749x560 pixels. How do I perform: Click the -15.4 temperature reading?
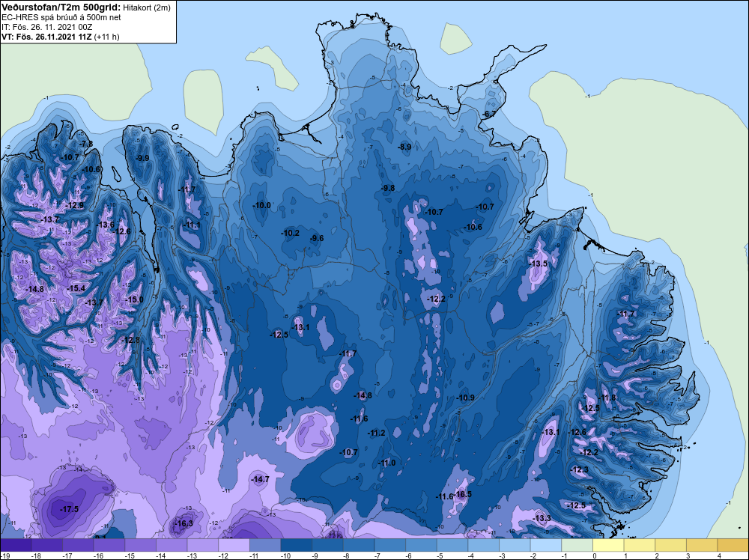click(x=76, y=288)
